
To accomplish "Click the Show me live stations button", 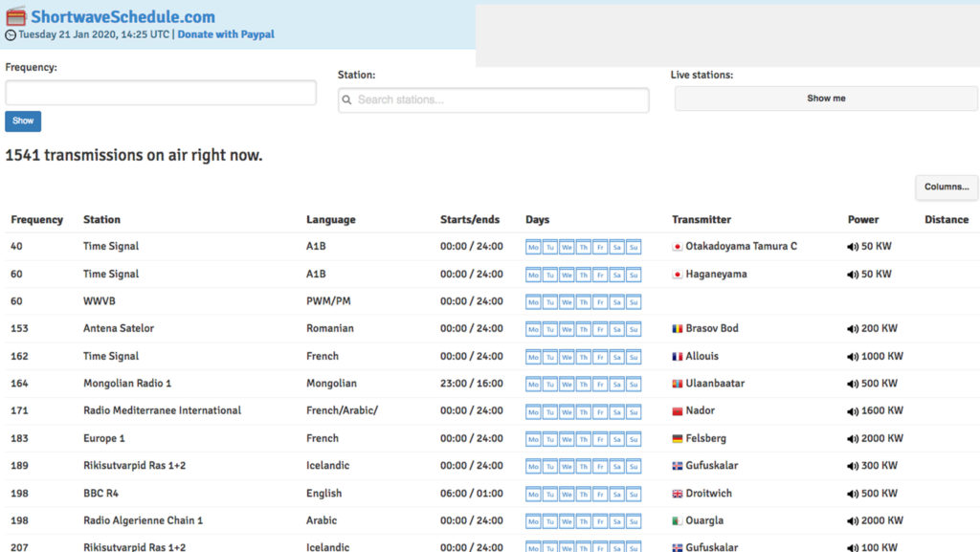I will pos(826,99).
